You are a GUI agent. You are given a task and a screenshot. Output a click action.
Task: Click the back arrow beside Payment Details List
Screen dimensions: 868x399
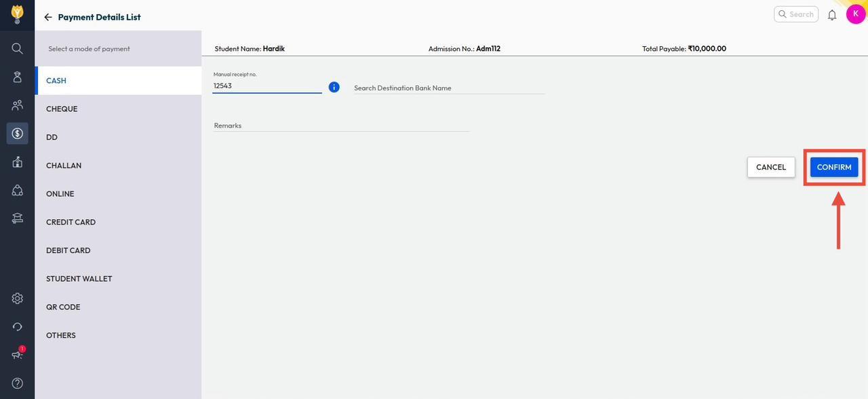47,17
